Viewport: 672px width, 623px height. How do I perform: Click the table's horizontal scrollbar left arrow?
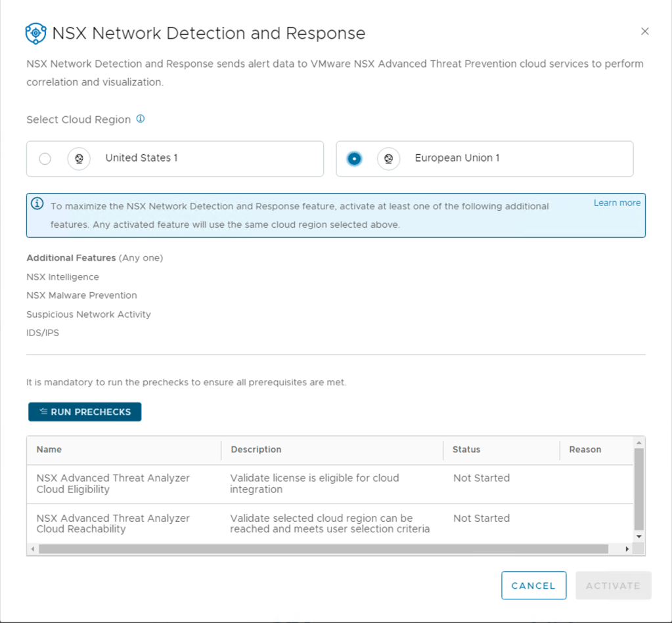pyautogui.click(x=32, y=549)
